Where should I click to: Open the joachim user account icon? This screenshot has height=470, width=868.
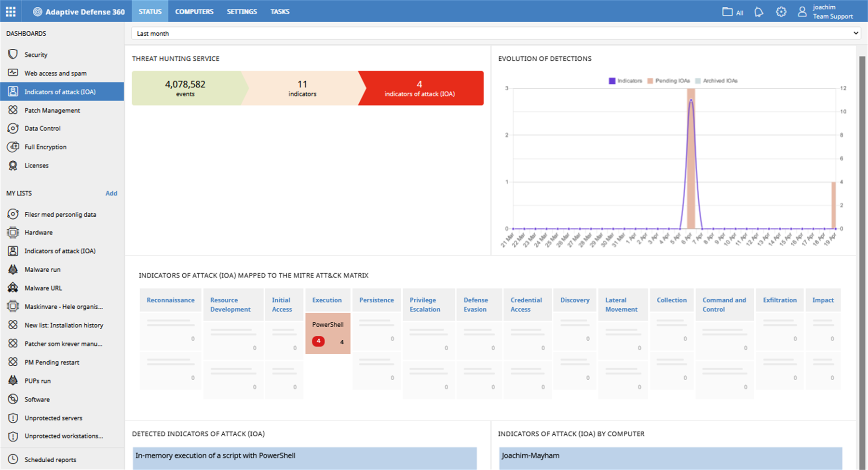pos(802,12)
